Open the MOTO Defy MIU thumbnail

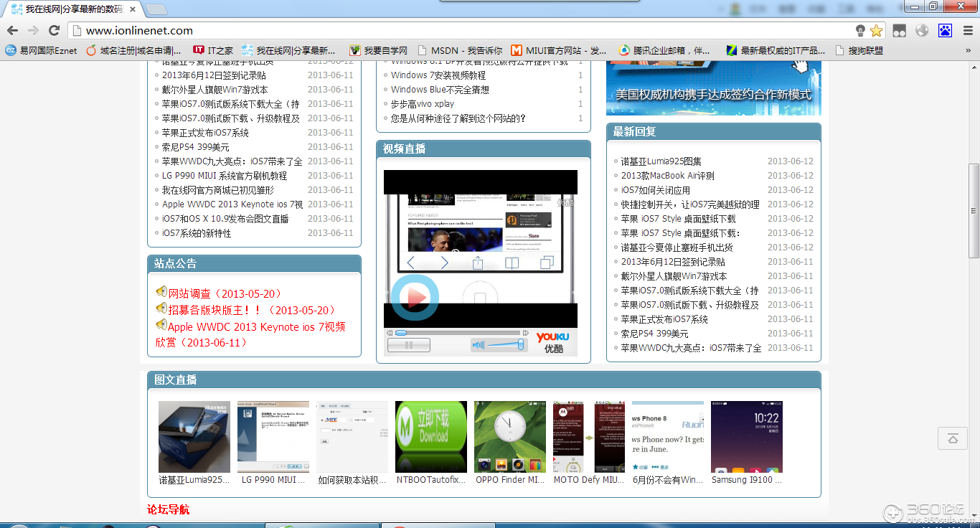589,437
